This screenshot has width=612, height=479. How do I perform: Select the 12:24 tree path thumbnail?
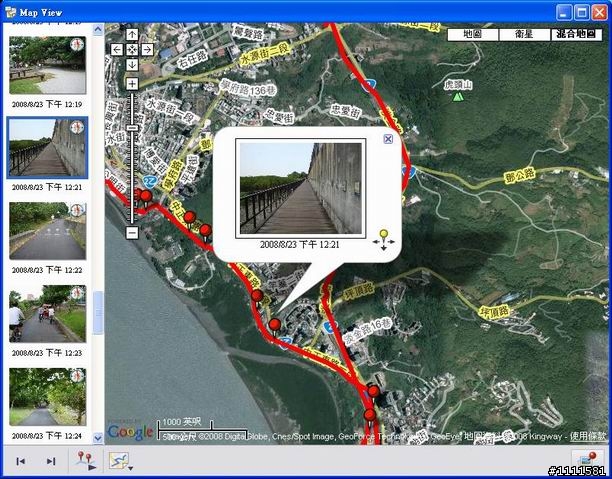click(x=48, y=397)
